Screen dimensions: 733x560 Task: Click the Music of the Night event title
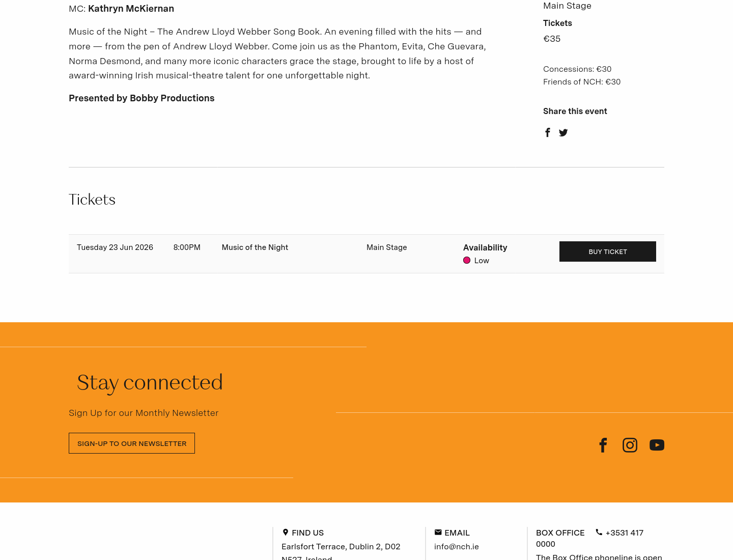(x=255, y=247)
